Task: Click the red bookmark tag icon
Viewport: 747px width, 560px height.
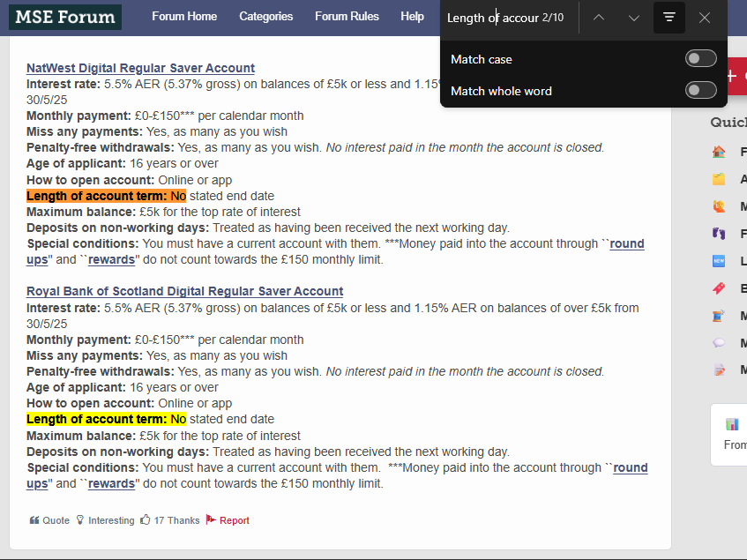Action: (719, 288)
